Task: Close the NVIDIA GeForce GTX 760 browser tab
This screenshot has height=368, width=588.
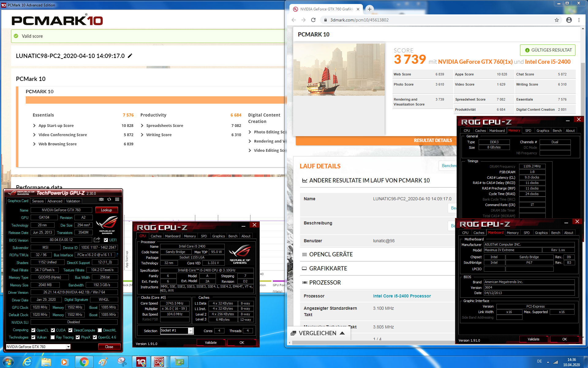Action: [x=358, y=9]
